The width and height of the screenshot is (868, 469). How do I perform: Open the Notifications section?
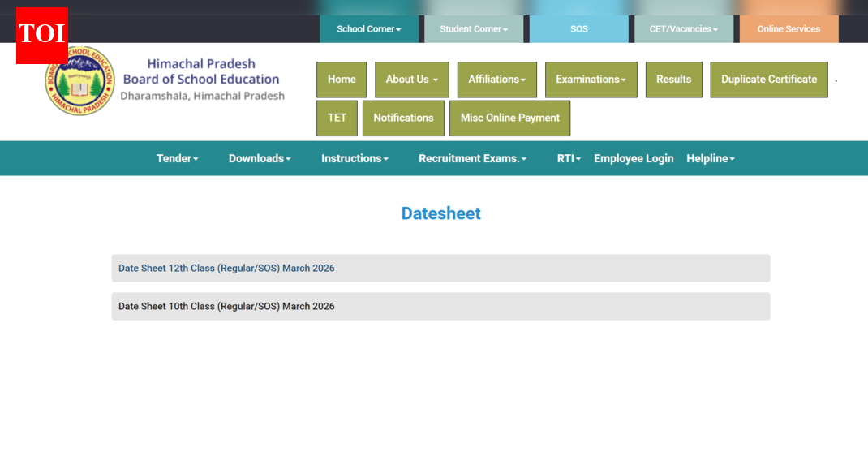[x=403, y=118]
